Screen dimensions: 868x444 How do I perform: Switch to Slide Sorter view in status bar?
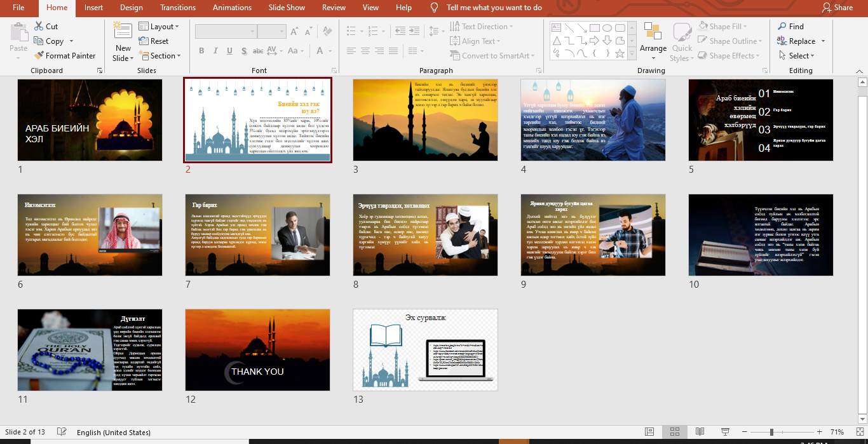tap(674, 431)
